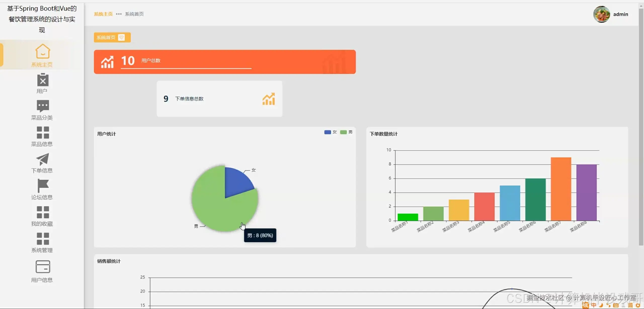The image size is (644, 309).
Task: Click the 论坛信息 flag icon
Action: coord(43,186)
